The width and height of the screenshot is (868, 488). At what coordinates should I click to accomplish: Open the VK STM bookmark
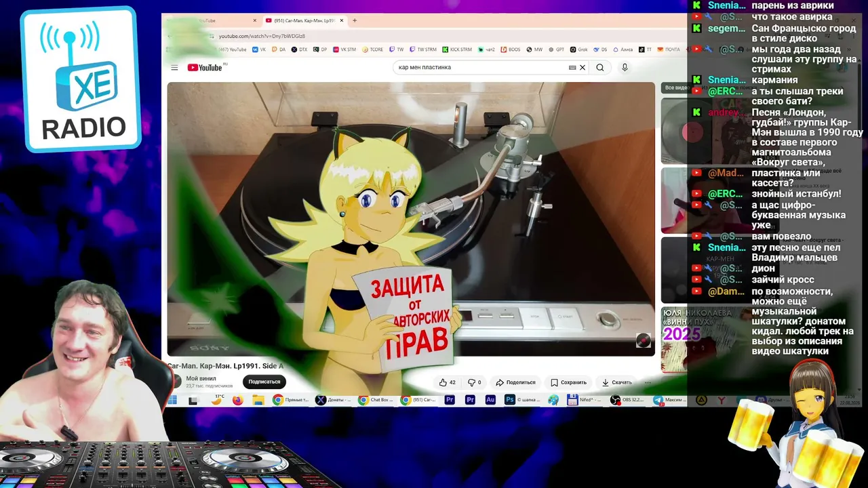344,49
